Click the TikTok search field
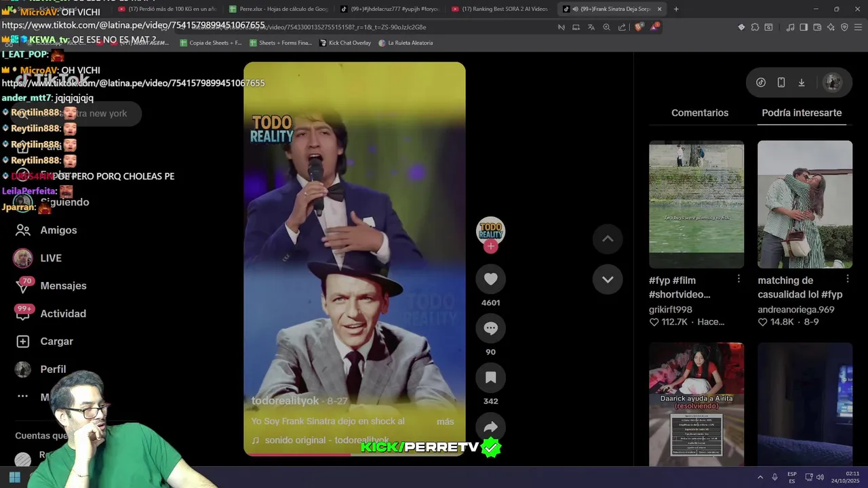 coord(77,113)
